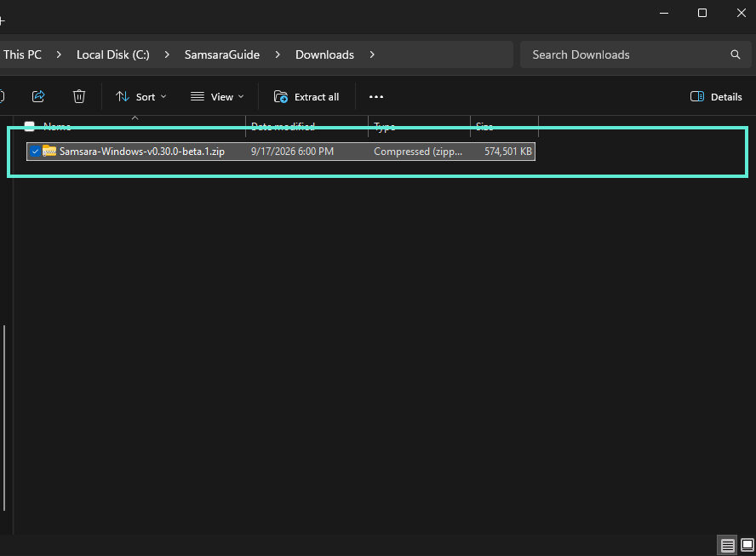756x556 pixels.
Task: Expand chevron after Downloads
Action: [x=372, y=54]
